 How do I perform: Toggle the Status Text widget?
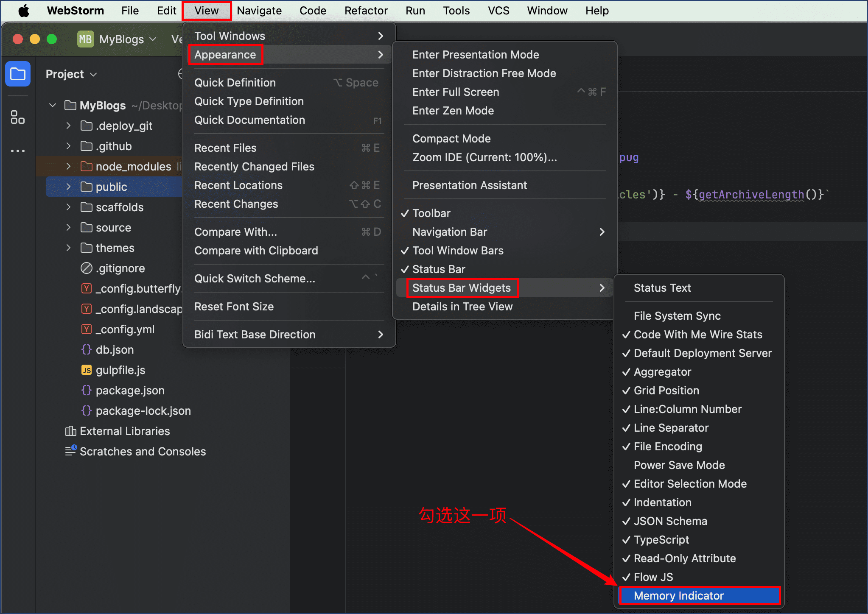699,288
